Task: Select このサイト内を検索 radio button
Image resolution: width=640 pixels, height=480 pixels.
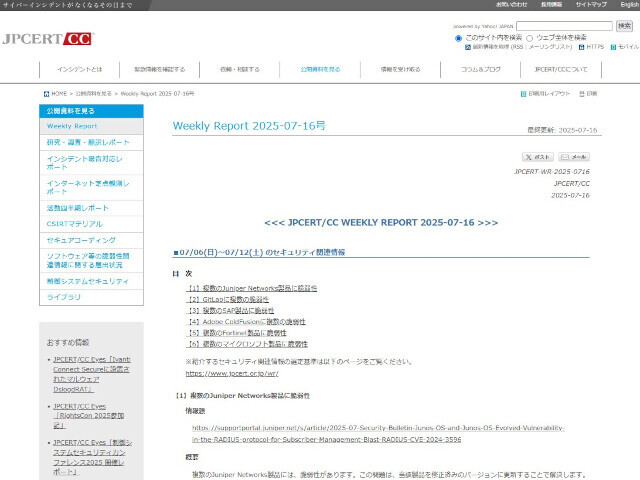Action: click(458, 38)
